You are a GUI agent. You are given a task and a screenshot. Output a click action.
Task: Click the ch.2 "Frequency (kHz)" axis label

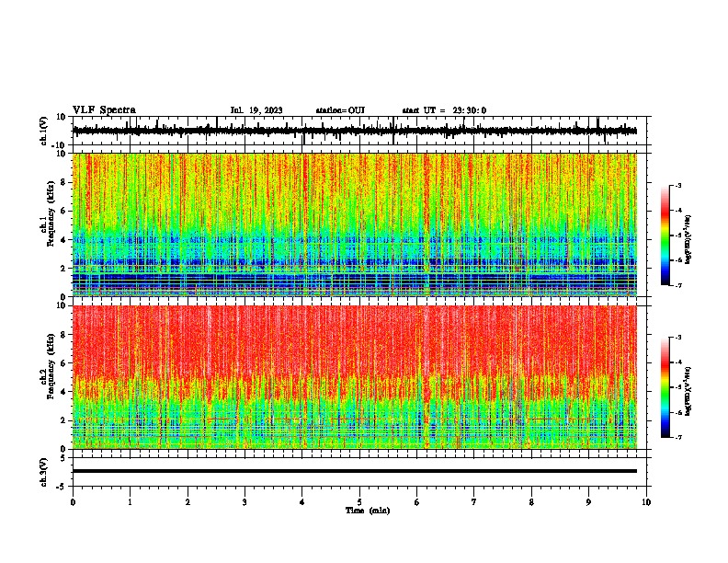point(51,365)
